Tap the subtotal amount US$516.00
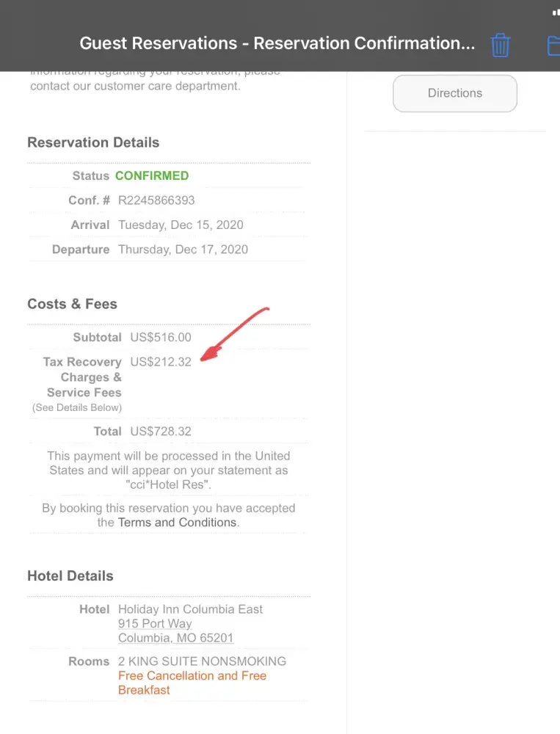 pos(161,338)
